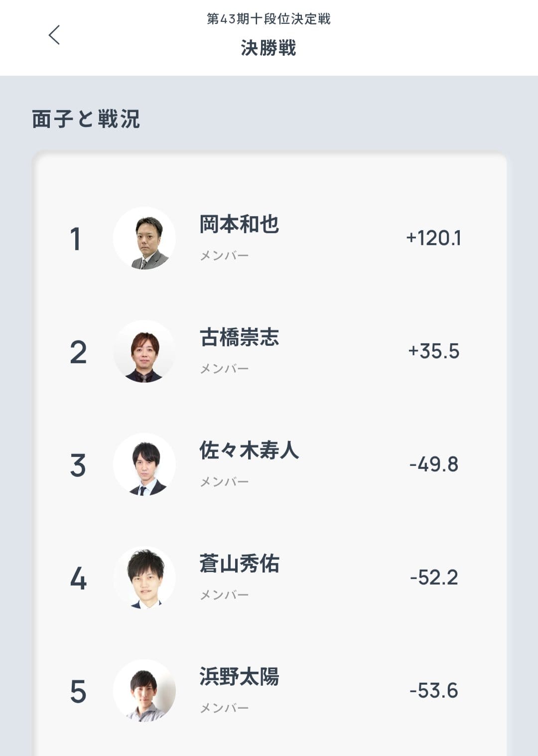
Task: Click the 決勝戦 page title
Action: (269, 48)
